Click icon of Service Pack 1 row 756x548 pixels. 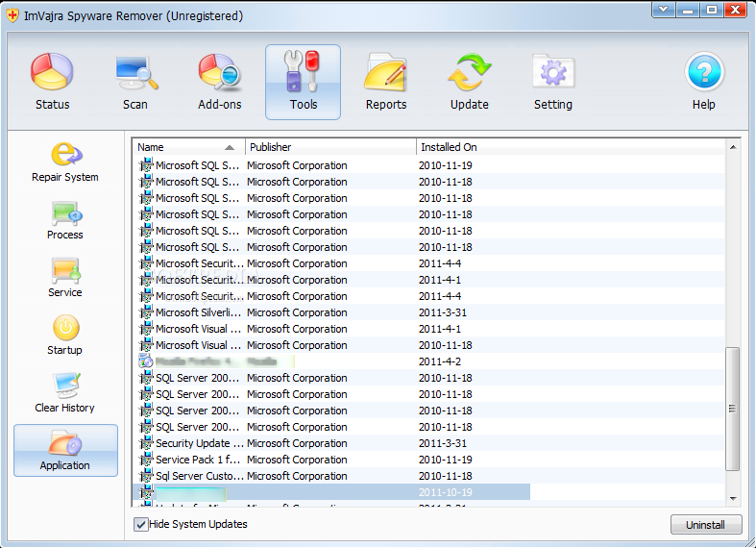coord(146,460)
